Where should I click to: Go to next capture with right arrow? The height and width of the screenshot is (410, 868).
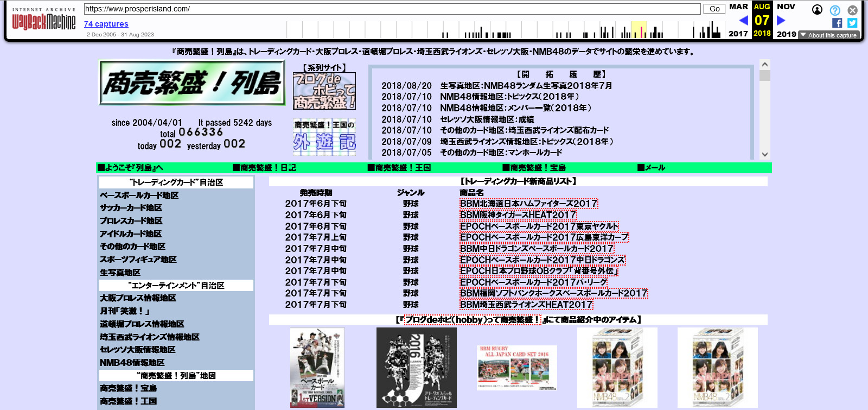click(781, 21)
